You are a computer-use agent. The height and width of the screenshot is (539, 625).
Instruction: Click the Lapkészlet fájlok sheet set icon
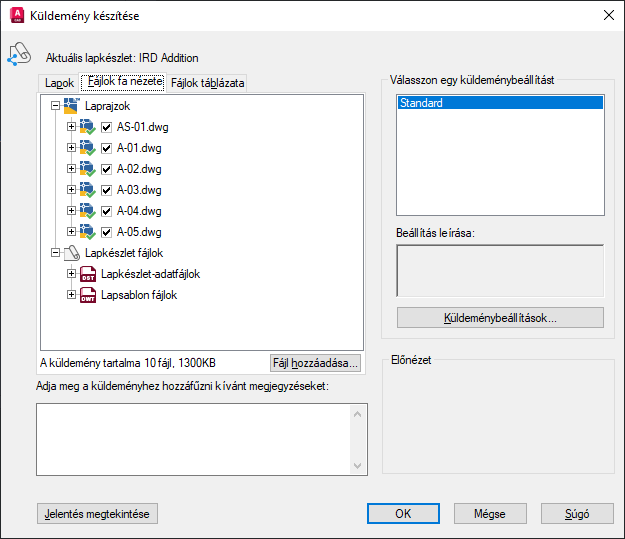72,253
